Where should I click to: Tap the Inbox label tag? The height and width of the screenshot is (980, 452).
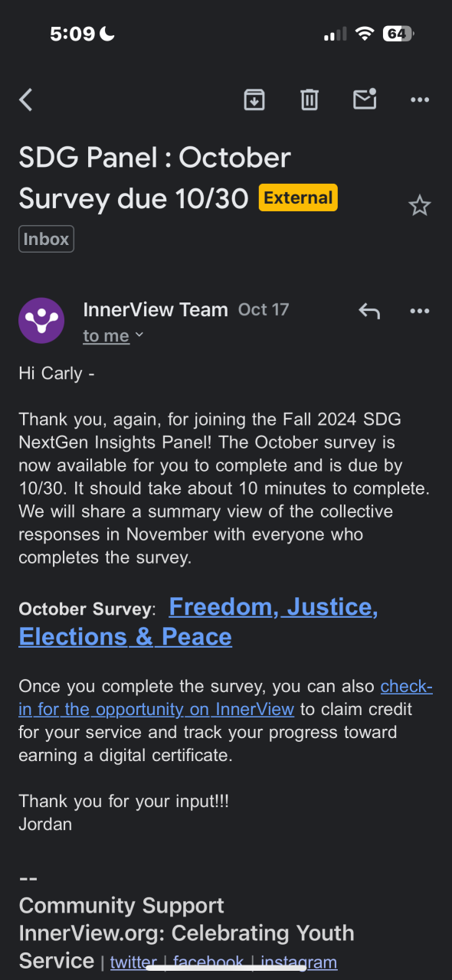click(46, 239)
